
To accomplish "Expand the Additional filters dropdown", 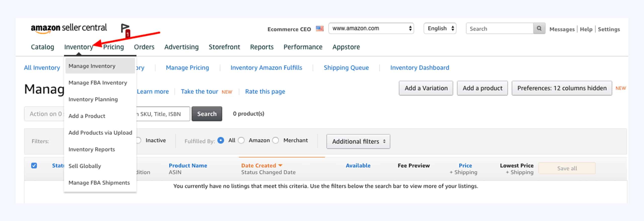I will [x=358, y=141].
